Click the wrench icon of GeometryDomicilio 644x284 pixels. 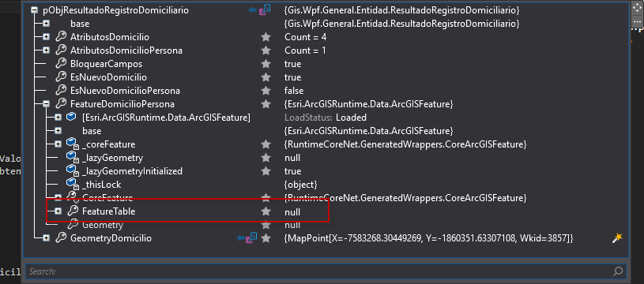click(x=61, y=237)
